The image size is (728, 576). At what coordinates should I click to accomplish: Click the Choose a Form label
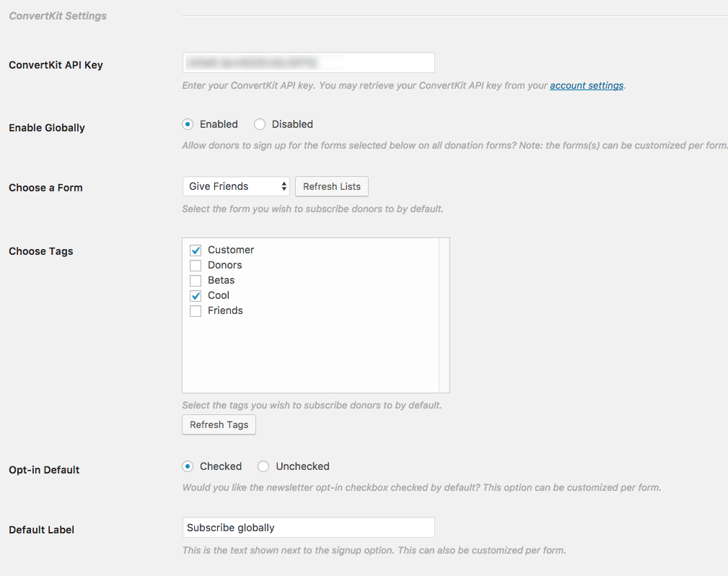[45, 188]
